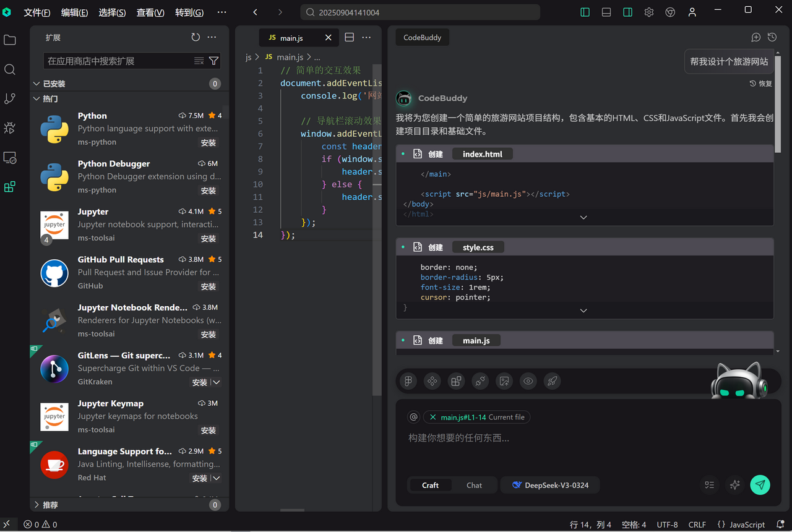Open the DeepSeek-V3-0324 model selector
792x532 pixels.
tap(550, 485)
